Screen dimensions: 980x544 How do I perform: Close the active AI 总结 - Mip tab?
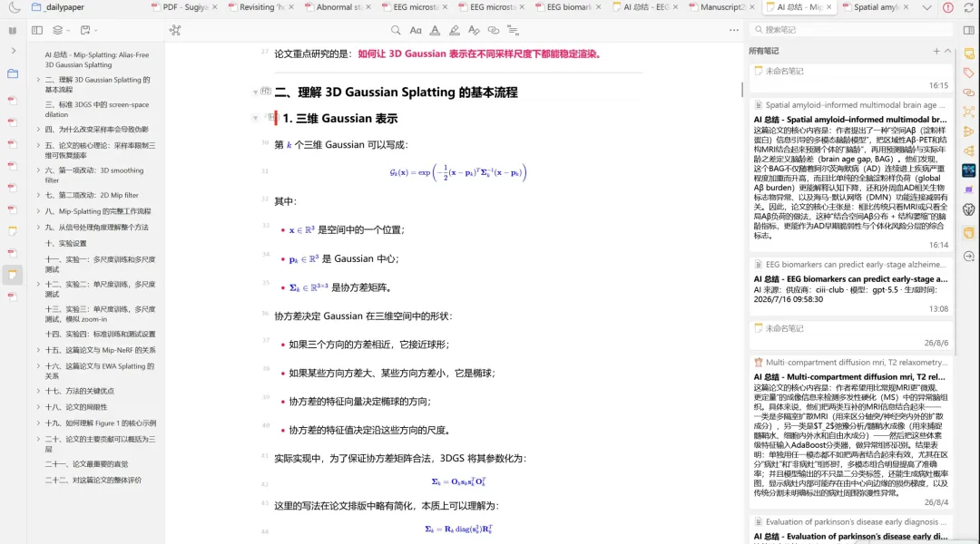point(828,7)
